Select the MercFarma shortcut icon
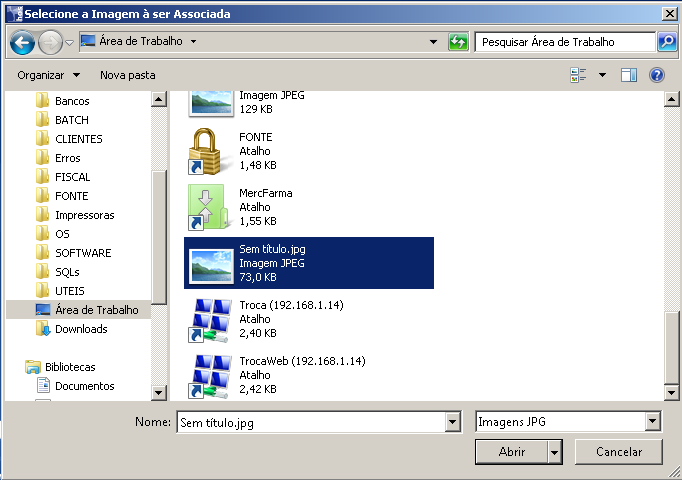This screenshot has width=682, height=480. click(210, 207)
